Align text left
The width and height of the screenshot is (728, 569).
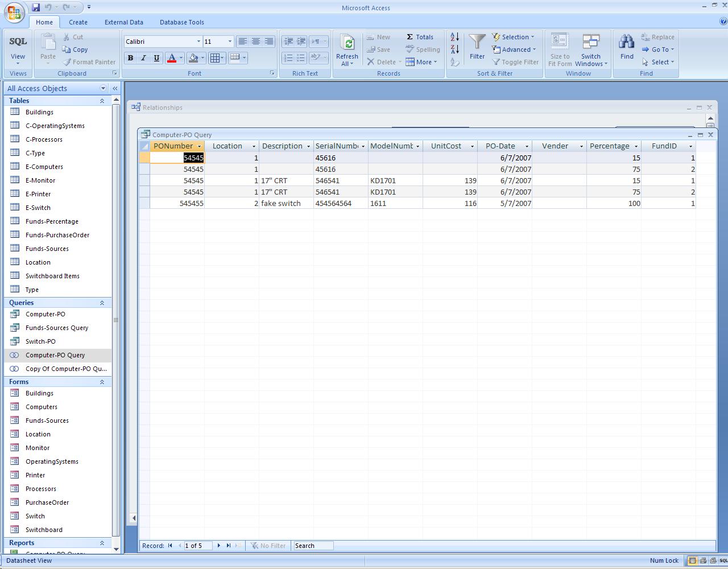point(243,42)
